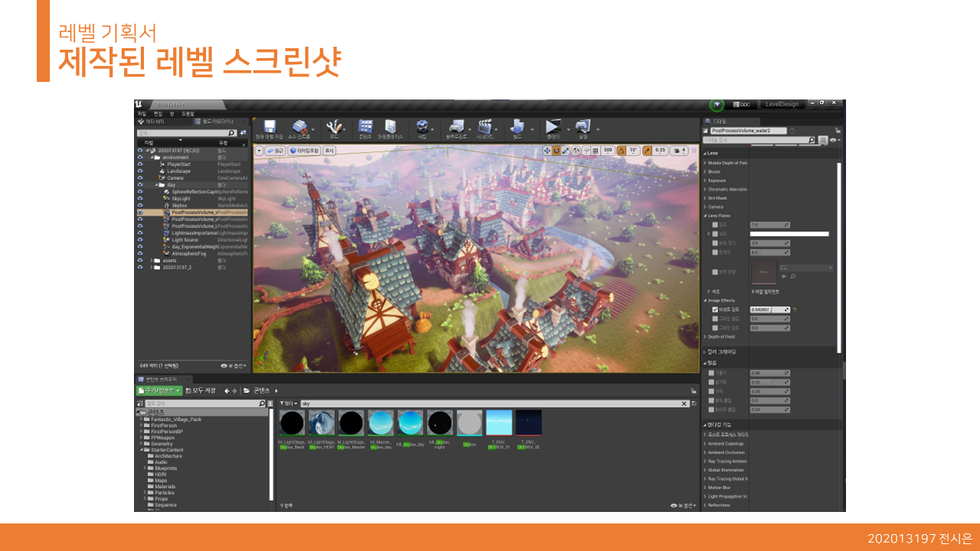Screen dimensions: 980x551
Task: Toggle rotation snap angle icon
Action: 621,151
